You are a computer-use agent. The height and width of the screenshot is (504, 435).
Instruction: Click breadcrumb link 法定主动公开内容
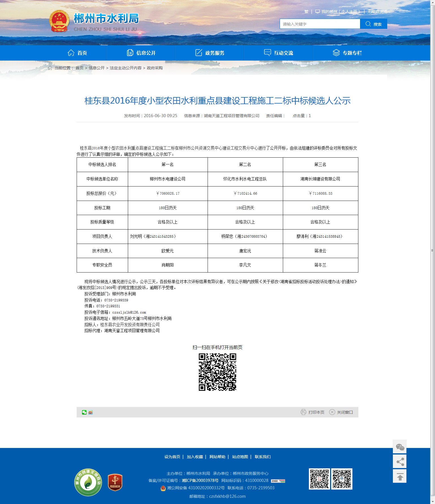click(x=126, y=68)
